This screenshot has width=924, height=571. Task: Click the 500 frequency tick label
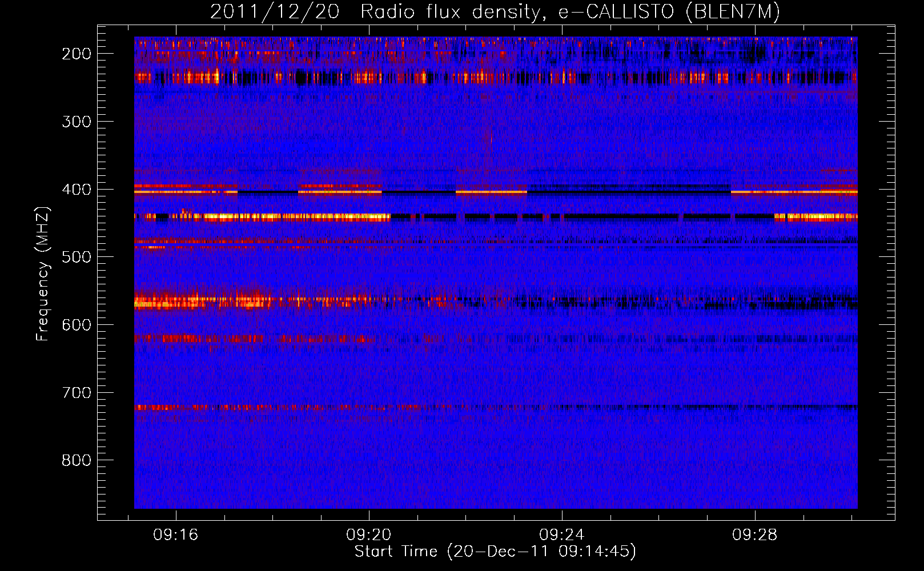(x=77, y=257)
